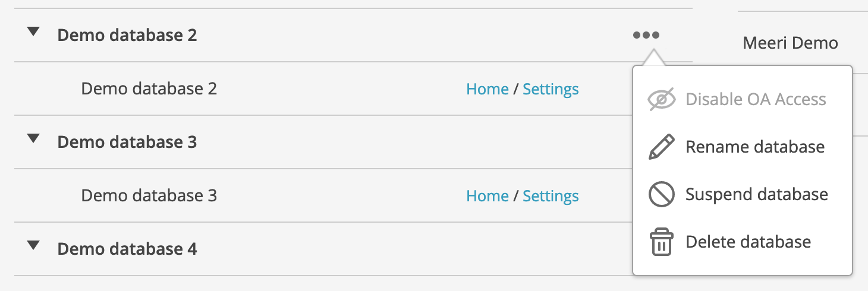Select the indented Demo database 2 child row
The image size is (868, 291).
click(x=149, y=89)
